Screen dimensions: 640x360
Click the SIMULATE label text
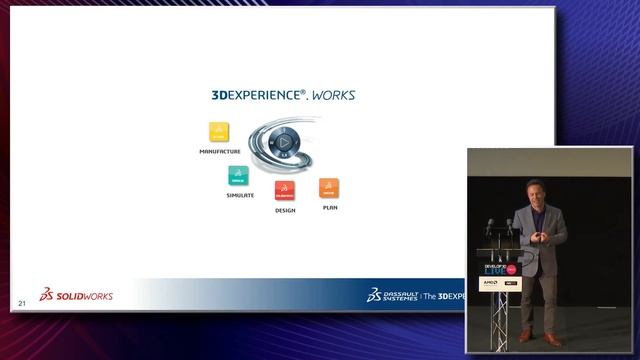pyautogui.click(x=240, y=196)
